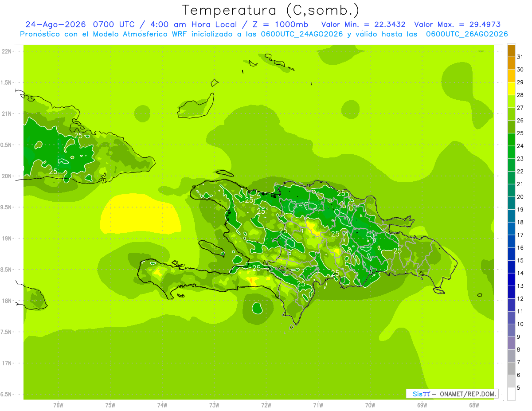The height and width of the screenshot is (411, 532).
Task: Click the 17N latitude label
Action: tap(7, 363)
